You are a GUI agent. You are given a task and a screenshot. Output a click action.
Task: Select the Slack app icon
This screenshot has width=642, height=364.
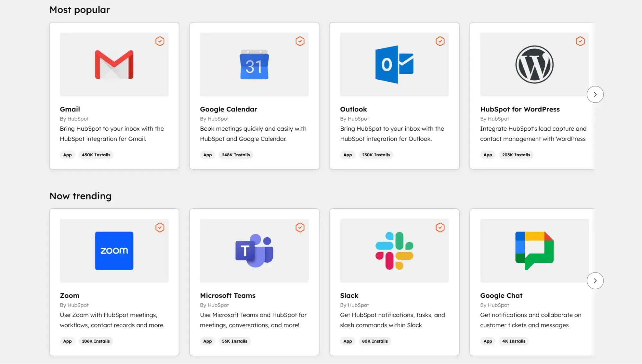(x=394, y=251)
